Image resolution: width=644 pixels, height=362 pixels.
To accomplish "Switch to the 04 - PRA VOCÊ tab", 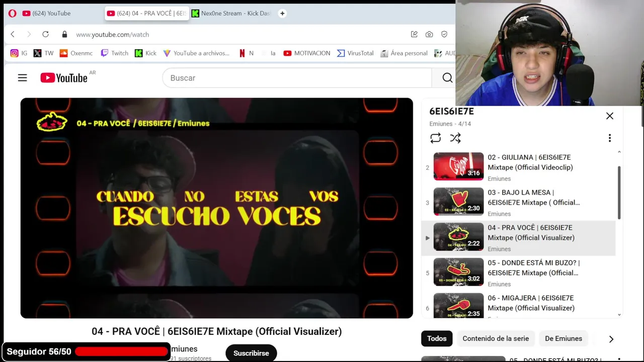I will (x=146, y=14).
